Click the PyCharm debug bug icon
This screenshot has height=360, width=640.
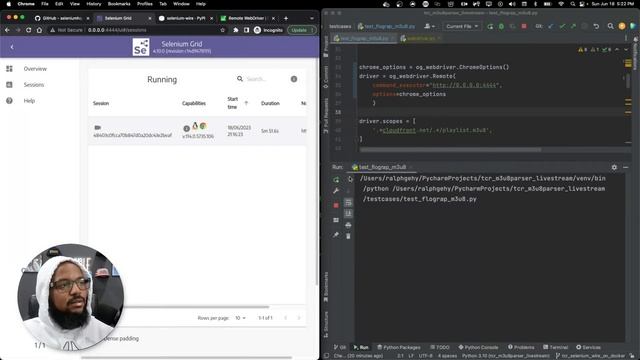coord(501,26)
